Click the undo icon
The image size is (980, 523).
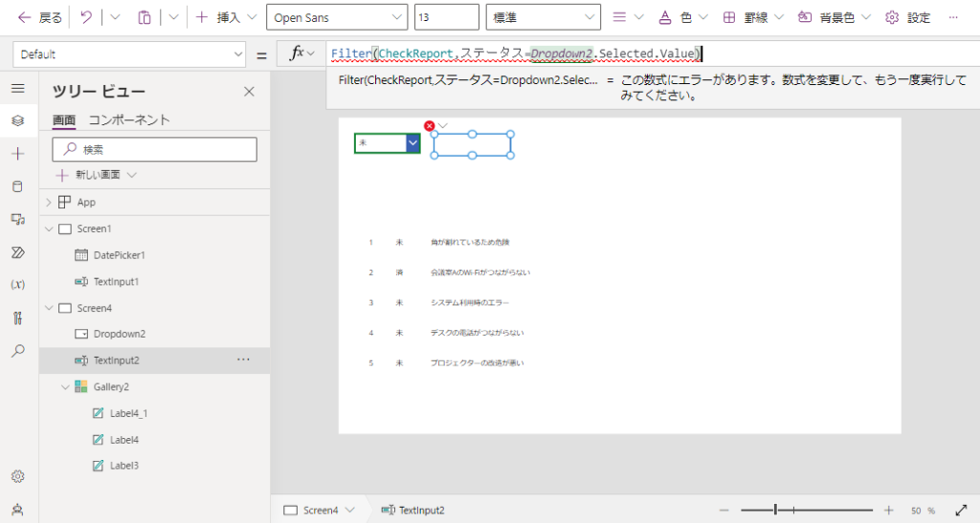tap(86, 17)
